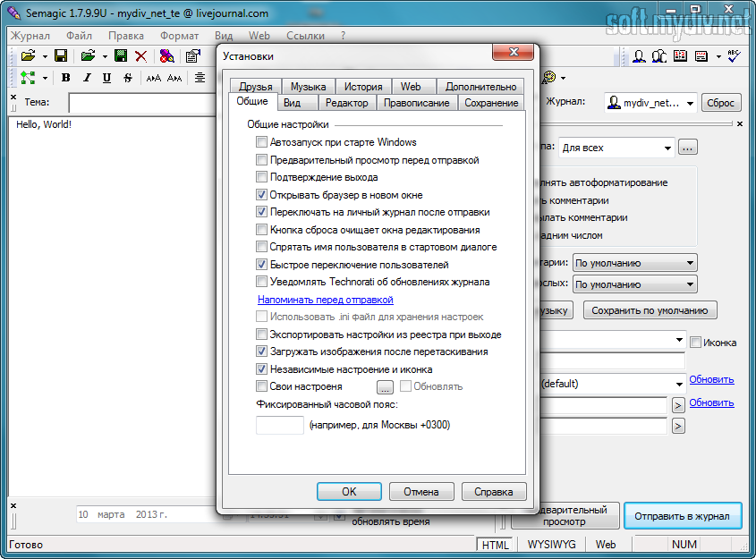756x559 pixels.
Task: Click the Сброс button
Action: click(x=720, y=103)
